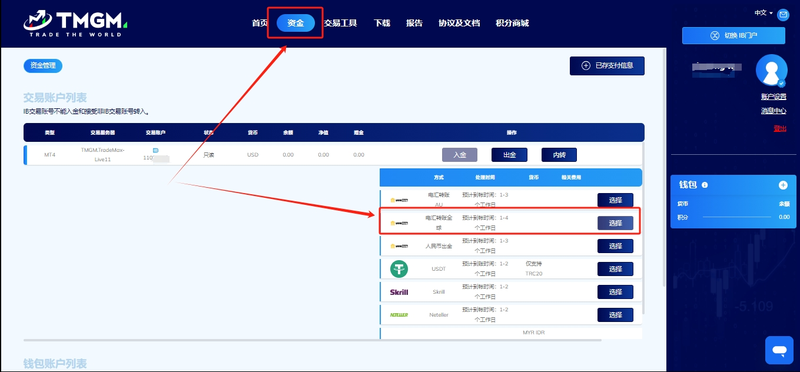The width and height of the screenshot is (800, 372).
Task: Click the 切换 IB 门户 button
Action: pyautogui.click(x=734, y=36)
